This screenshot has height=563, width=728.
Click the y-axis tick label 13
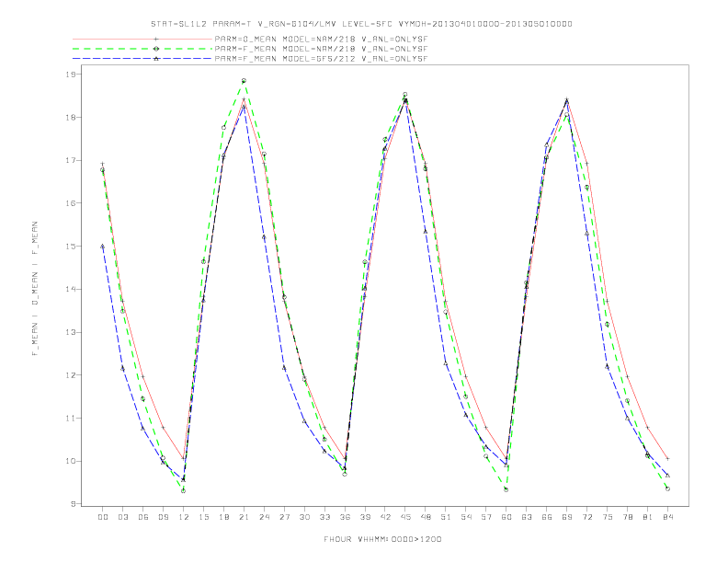71,332
